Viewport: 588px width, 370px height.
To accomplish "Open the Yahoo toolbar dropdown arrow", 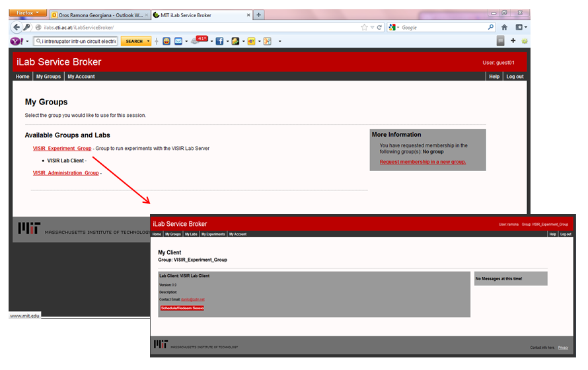I will (x=27, y=41).
